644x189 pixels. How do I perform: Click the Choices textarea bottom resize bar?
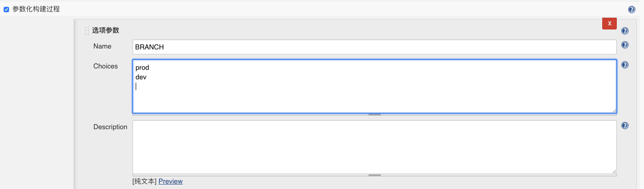tap(374, 114)
